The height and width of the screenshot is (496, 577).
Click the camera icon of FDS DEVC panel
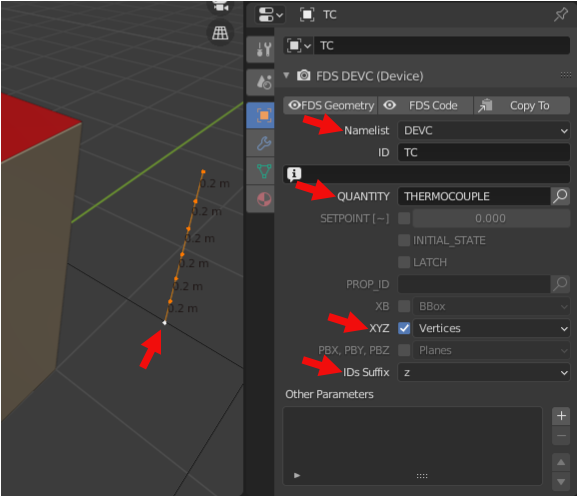point(304,75)
